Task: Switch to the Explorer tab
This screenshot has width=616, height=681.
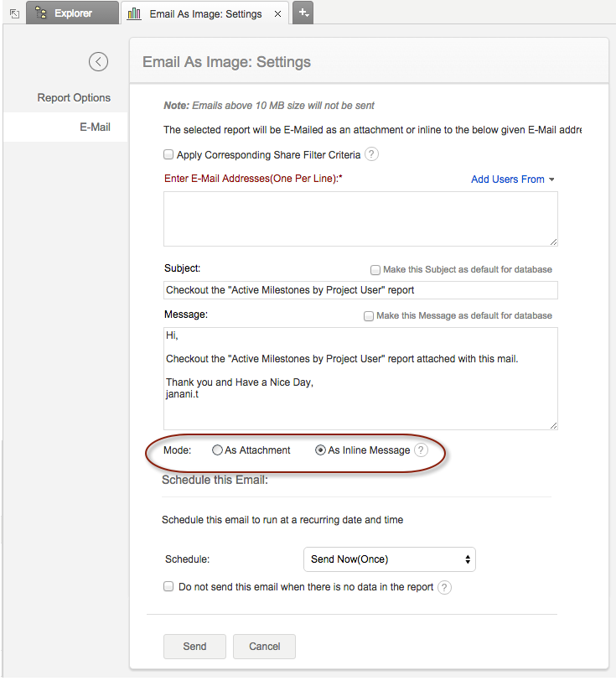Action: pyautogui.click(x=72, y=13)
